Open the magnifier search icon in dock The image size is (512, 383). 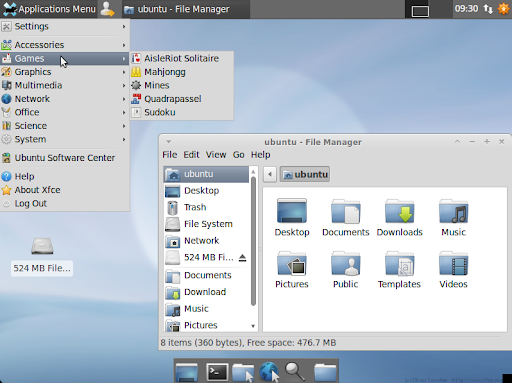tap(295, 371)
